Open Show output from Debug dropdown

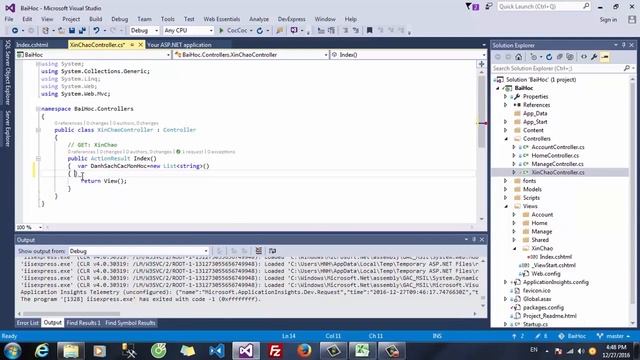[x=139, y=251]
